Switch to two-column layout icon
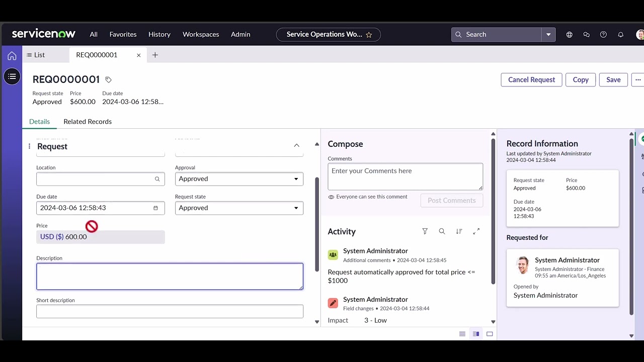Image resolution: width=644 pixels, height=362 pixels. tap(476, 334)
